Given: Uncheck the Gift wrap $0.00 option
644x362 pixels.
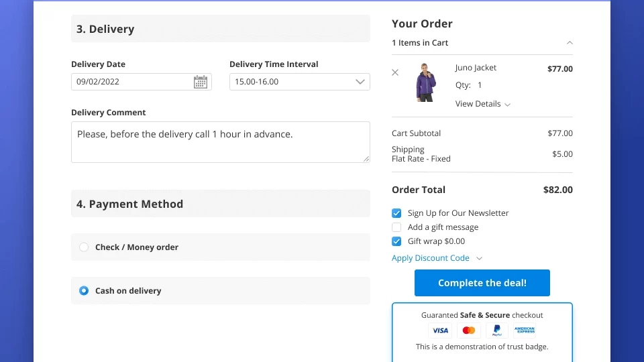Looking at the screenshot, I should (396, 241).
